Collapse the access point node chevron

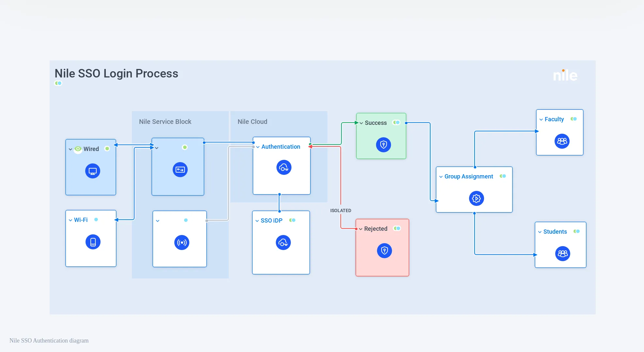click(158, 221)
